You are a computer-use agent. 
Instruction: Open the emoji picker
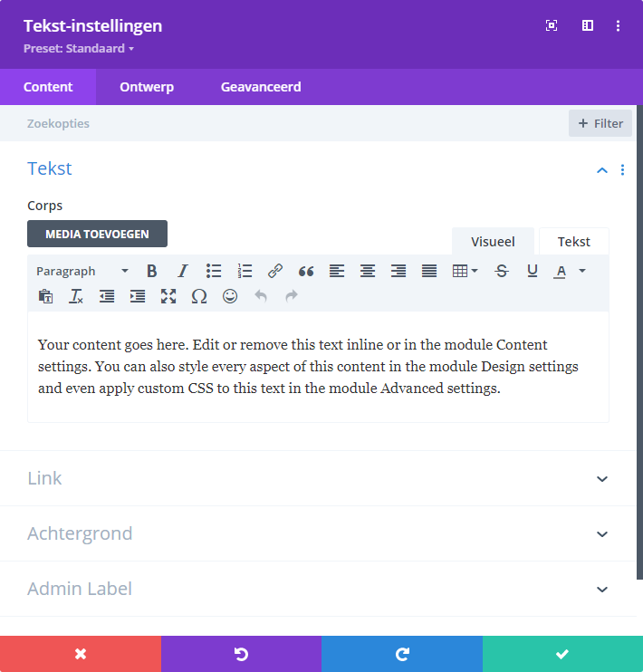click(230, 296)
